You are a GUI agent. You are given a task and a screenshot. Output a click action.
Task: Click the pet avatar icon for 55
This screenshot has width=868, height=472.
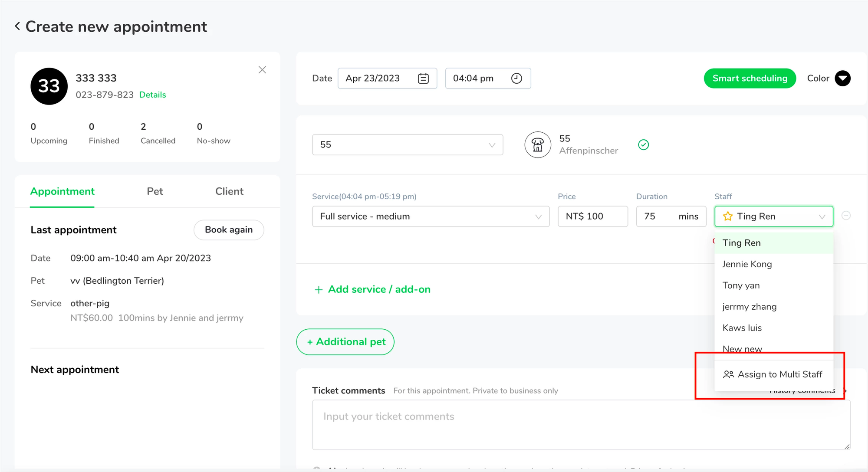pyautogui.click(x=538, y=144)
